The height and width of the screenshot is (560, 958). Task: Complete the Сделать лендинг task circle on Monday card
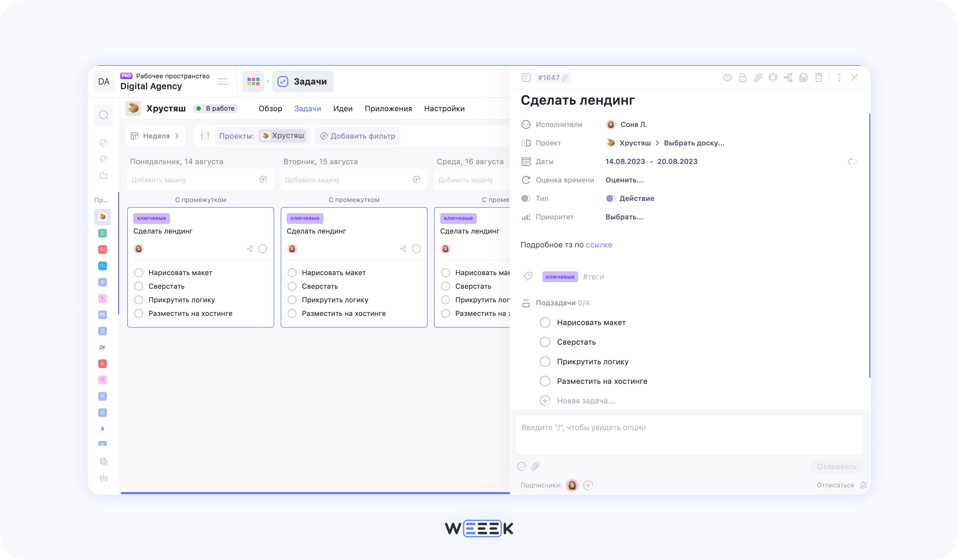[263, 248]
